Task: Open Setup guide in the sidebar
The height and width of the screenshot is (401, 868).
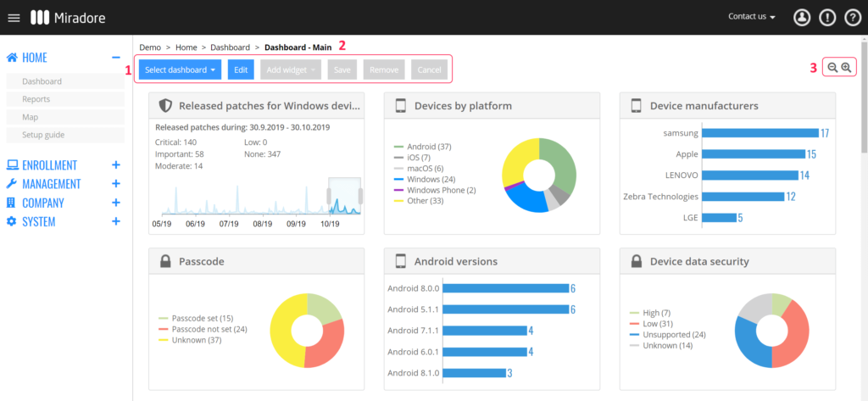Action: [43, 135]
